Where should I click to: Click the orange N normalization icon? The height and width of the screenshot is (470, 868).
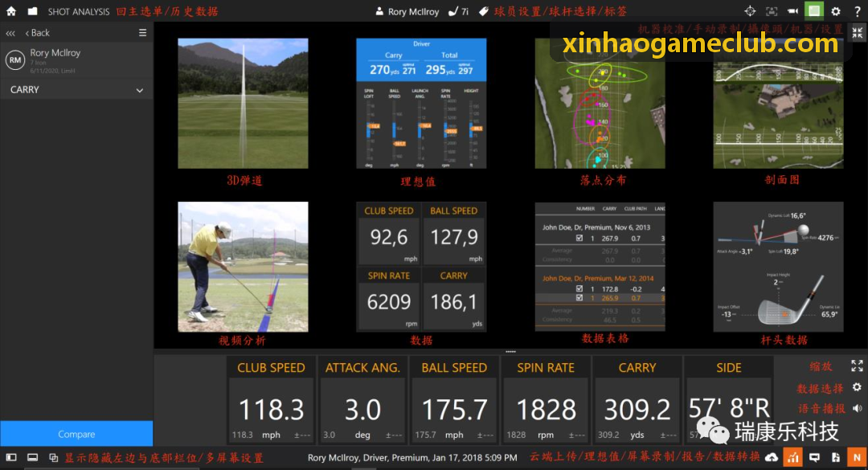(x=858, y=458)
